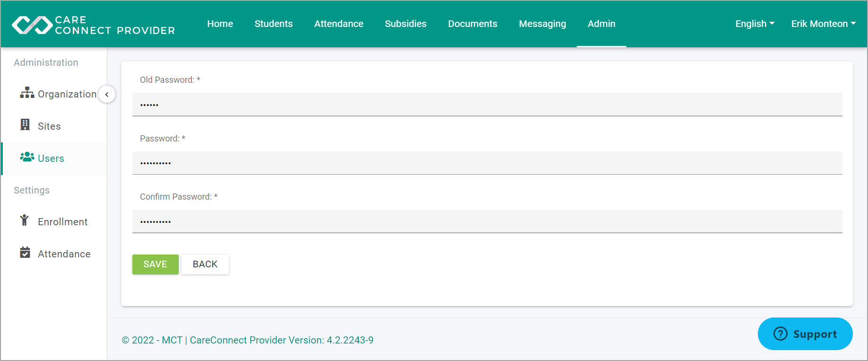
Task: Click the green SAVE button
Action: pyautogui.click(x=156, y=264)
